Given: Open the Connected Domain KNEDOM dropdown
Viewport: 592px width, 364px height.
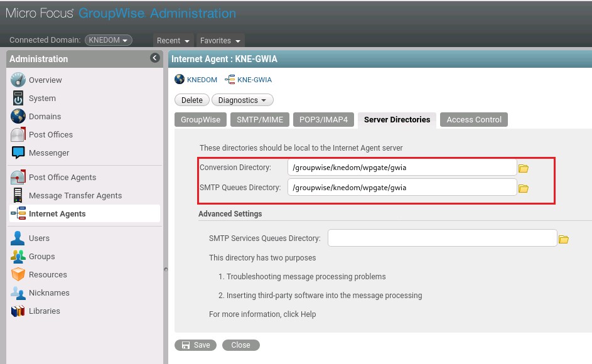Looking at the screenshot, I should [109, 40].
